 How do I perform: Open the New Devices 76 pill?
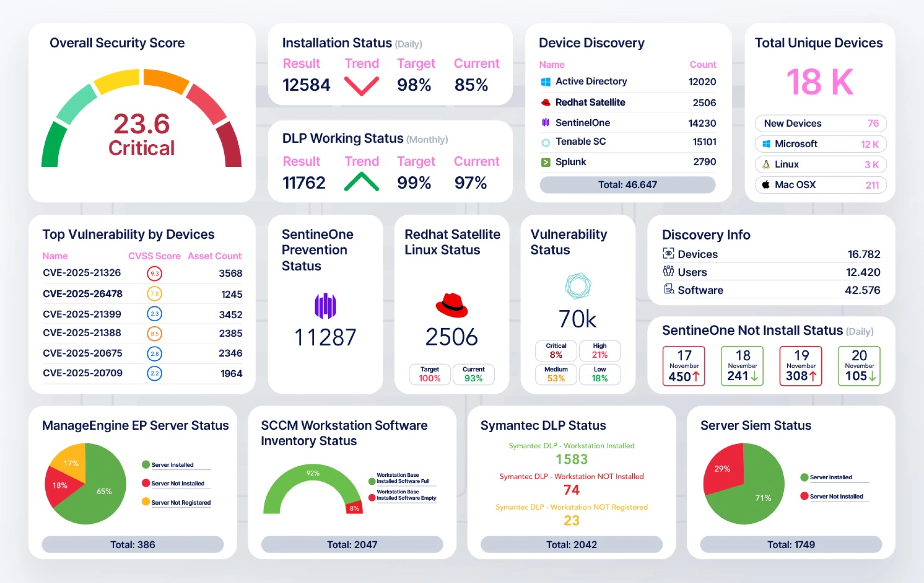820,123
